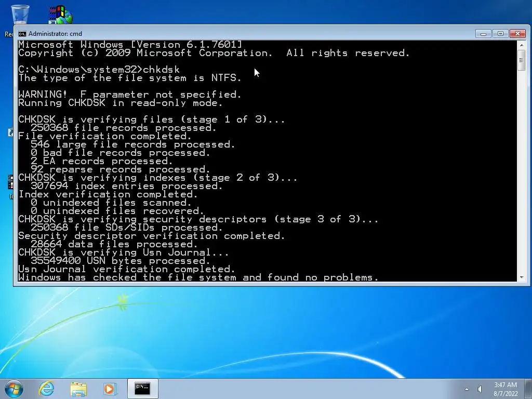Click 'found no problems' result line
The width and height of the screenshot is (532, 399).
tap(198, 277)
